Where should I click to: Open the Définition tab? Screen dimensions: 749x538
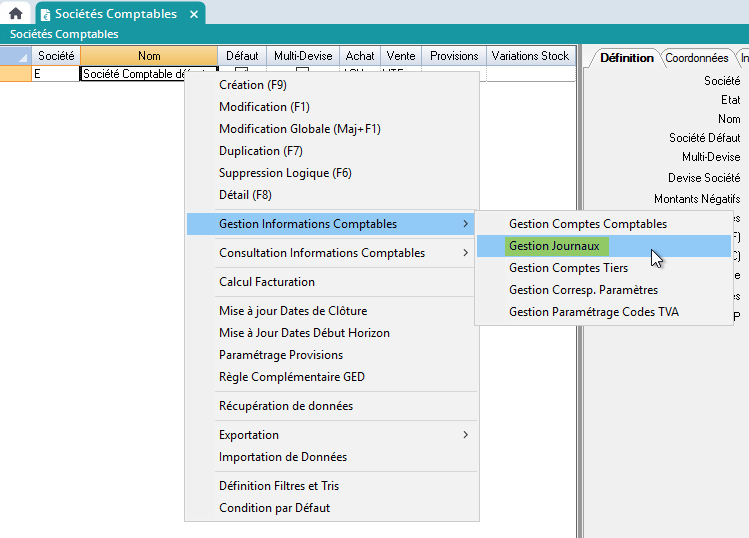(627, 58)
